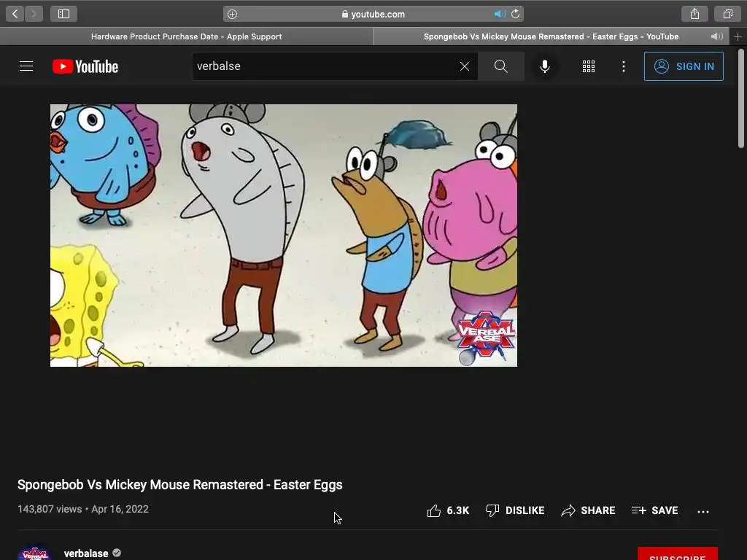747x560 pixels.
Task: Open Safari's Share button
Action: tap(694, 14)
